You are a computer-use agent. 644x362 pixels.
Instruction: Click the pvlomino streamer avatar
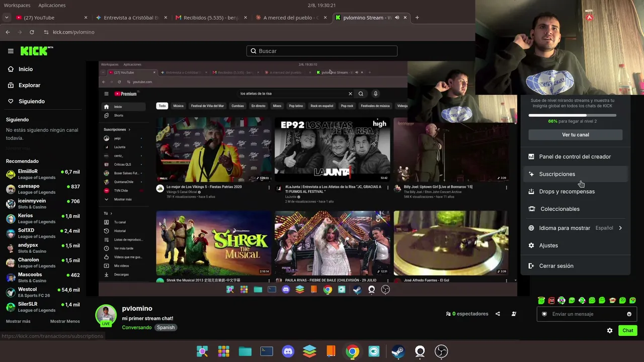pyautogui.click(x=106, y=315)
